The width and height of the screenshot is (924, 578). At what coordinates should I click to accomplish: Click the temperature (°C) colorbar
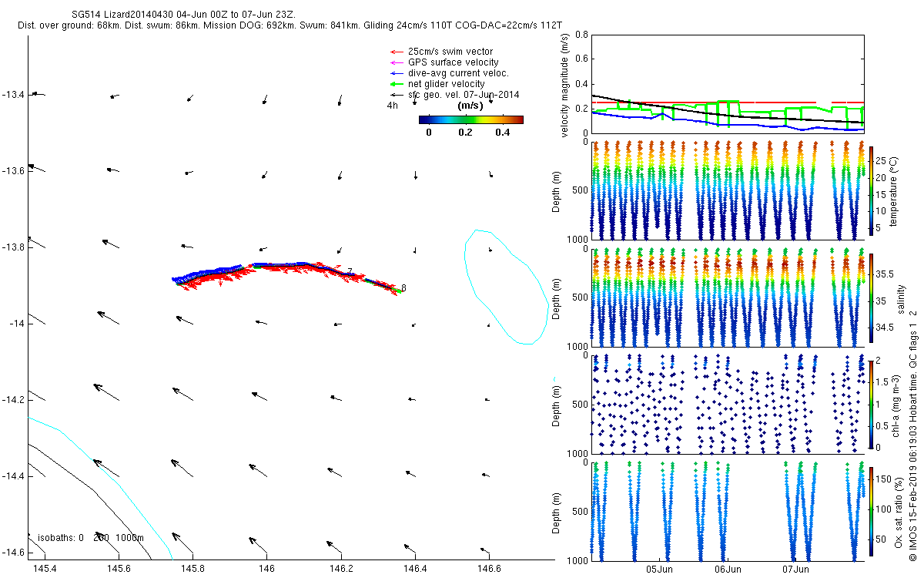[x=872, y=189]
